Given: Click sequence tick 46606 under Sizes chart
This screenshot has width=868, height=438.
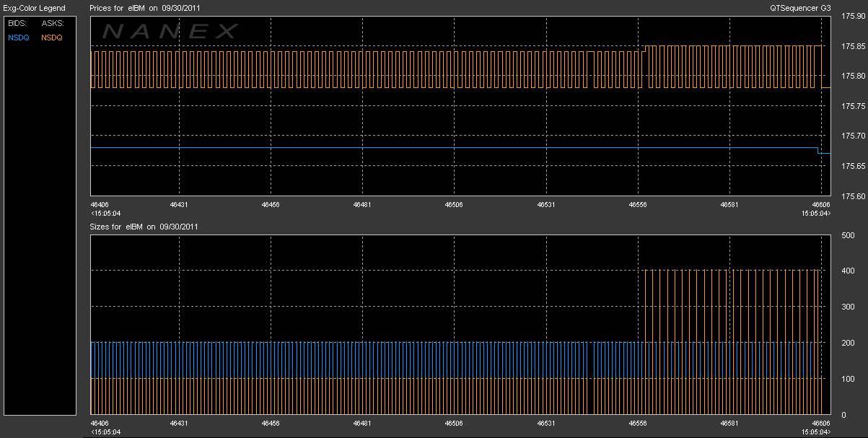Looking at the screenshot, I should [x=821, y=424].
